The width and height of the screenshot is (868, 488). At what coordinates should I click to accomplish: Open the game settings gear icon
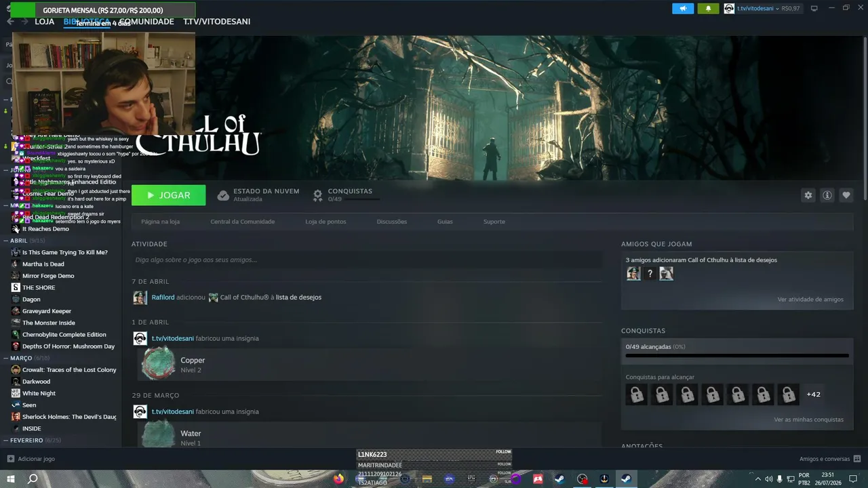point(808,195)
